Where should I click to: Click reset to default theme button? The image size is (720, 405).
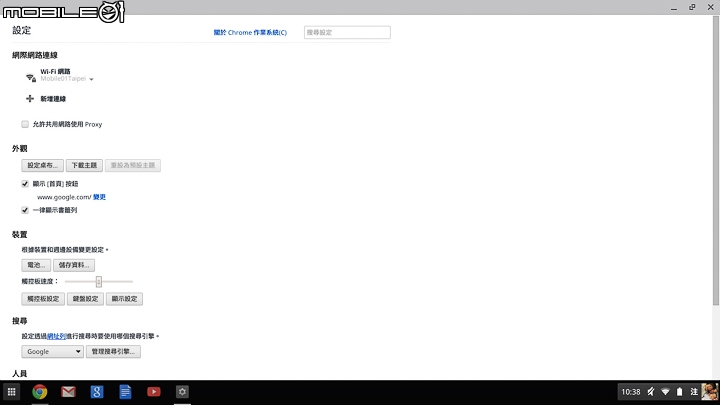133,165
